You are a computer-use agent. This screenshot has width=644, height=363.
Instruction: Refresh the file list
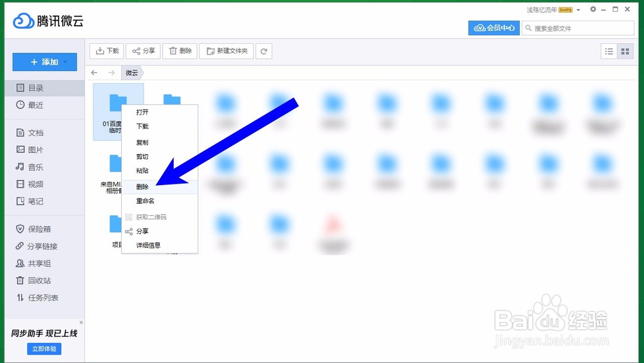coord(264,51)
